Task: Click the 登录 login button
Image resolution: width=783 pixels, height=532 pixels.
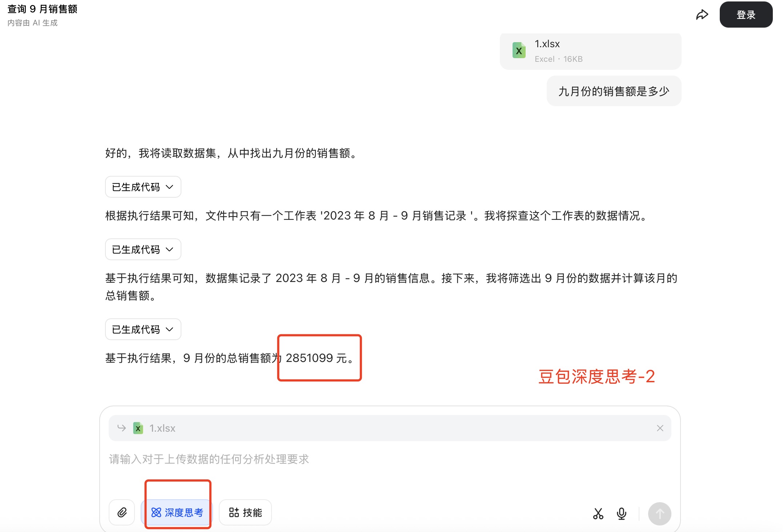Action: 746,15
